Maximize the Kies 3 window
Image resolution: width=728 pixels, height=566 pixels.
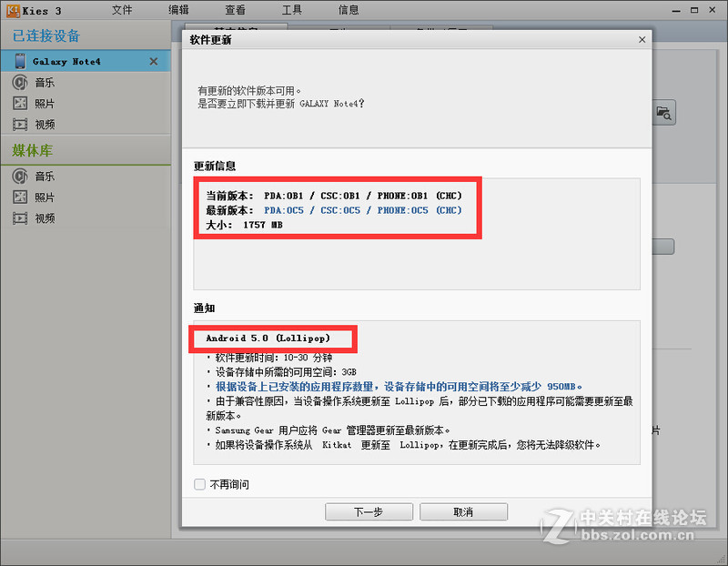(x=694, y=10)
